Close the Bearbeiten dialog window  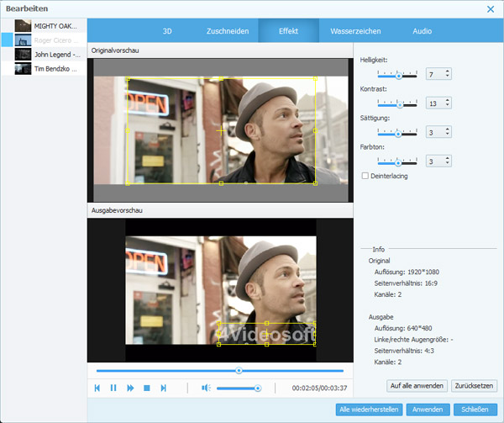click(491, 8)
